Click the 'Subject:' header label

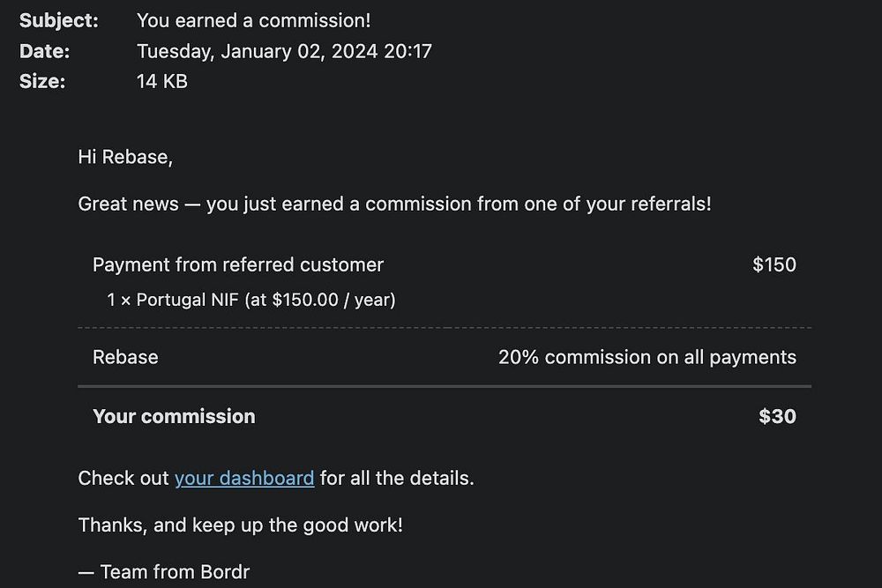[x=59, y=20]
